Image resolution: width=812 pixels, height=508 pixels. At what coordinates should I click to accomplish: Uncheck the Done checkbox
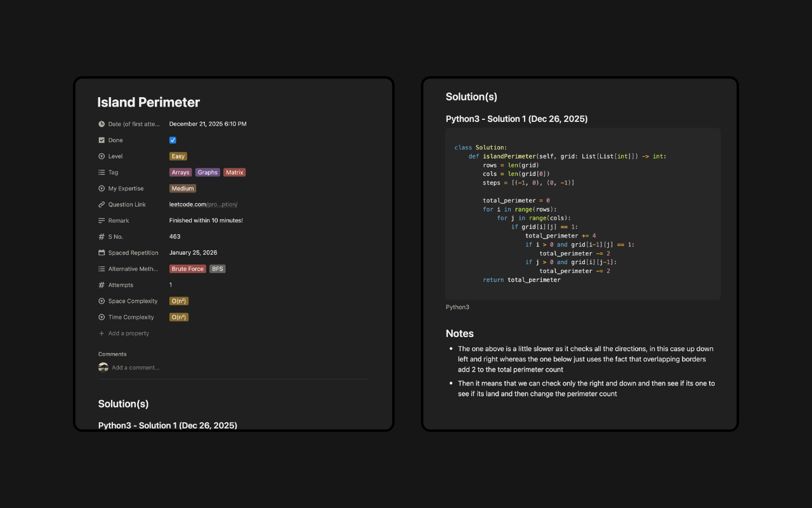coord(172,140)
